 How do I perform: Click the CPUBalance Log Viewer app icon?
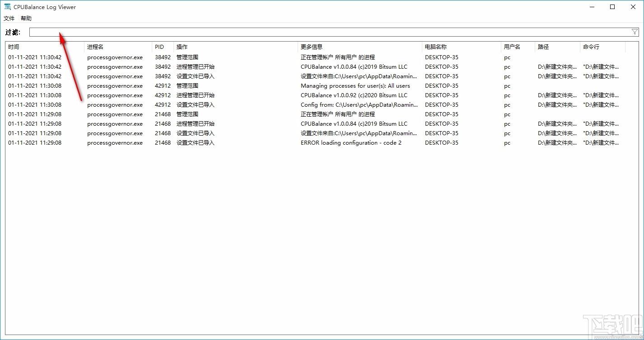[7, 7]
